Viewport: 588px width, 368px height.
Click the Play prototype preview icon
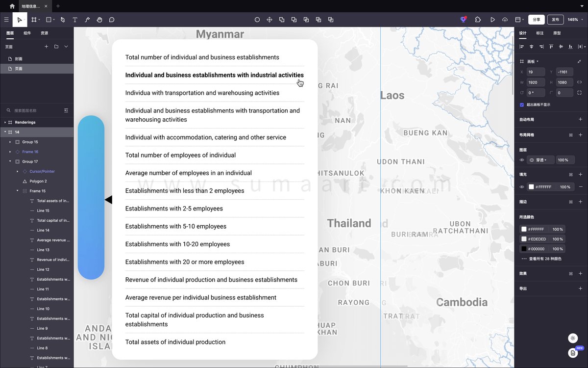coord(492,20)
